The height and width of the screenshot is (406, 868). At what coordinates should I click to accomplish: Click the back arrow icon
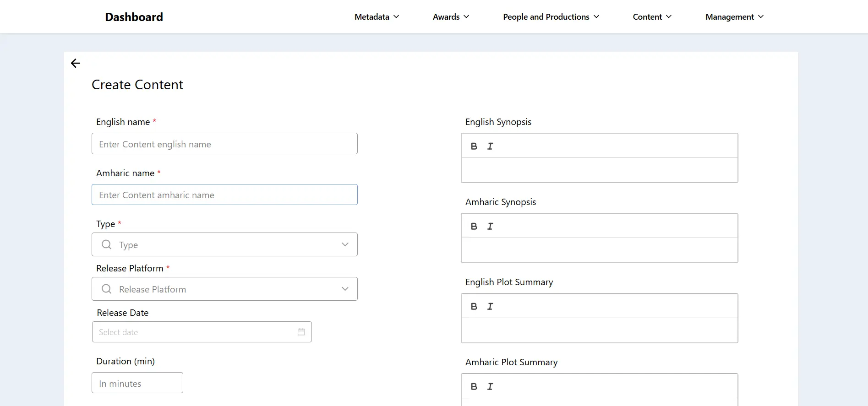(x=76, y=63)
